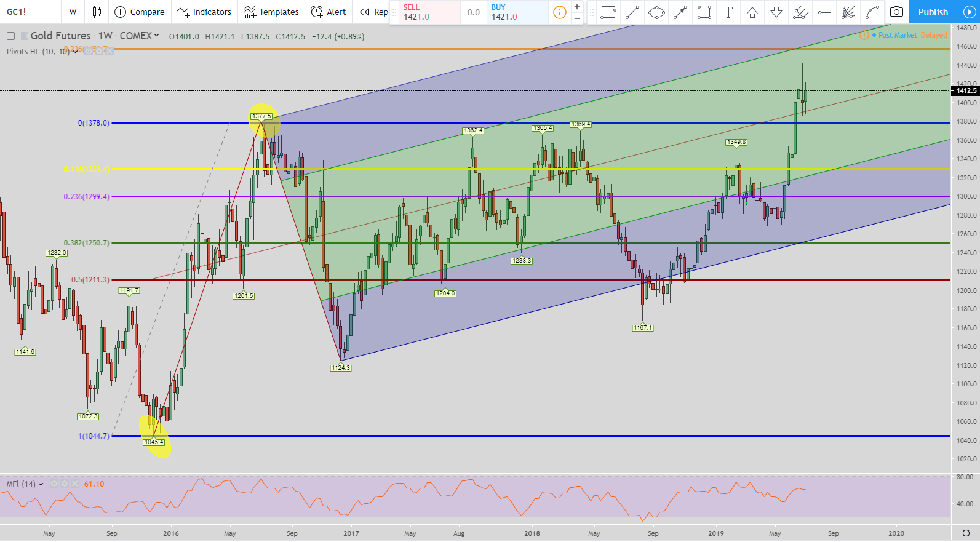
Task: Publish the chart idea
Action: 933,12
